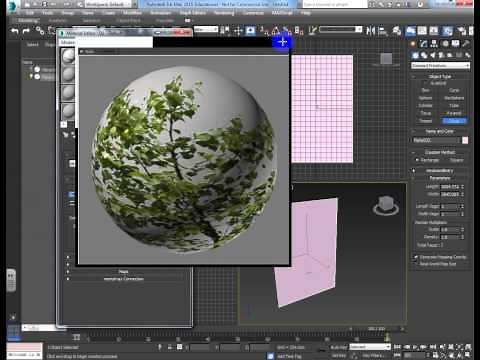Viewport: 480px width, 360px height.
Task: Open the Customize menu
Action: point(253,13)
